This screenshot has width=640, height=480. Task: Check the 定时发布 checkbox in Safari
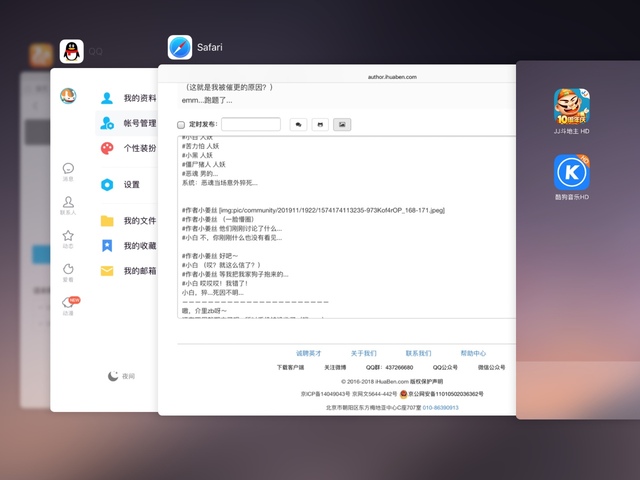click(x=181, y=124)
